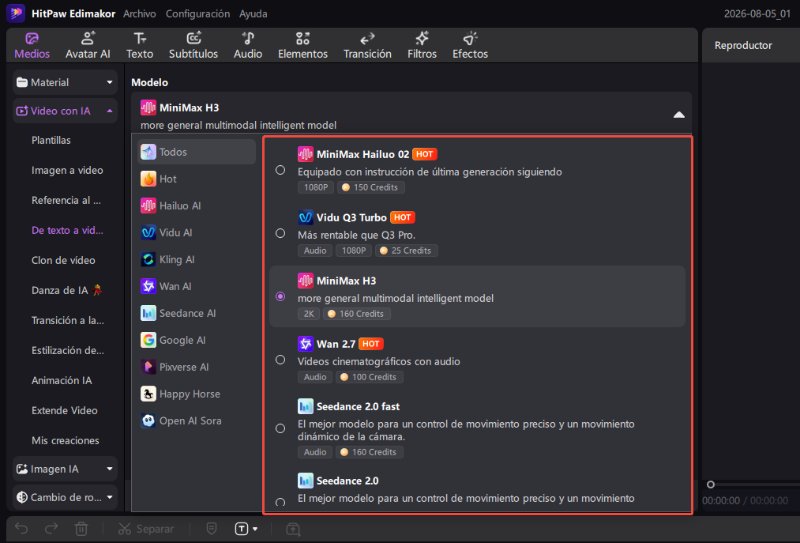
Task: Open Estilización de... item
Action: tap(68, 351)
